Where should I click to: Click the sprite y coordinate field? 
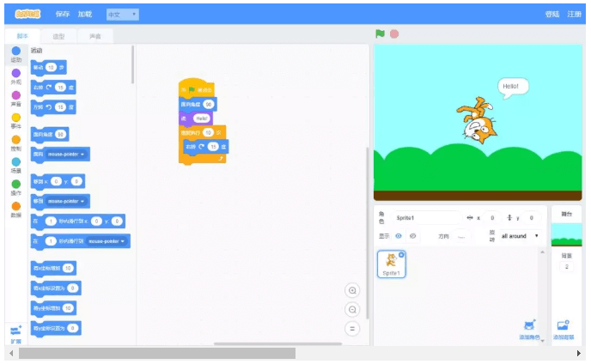(x=532, y=218)
